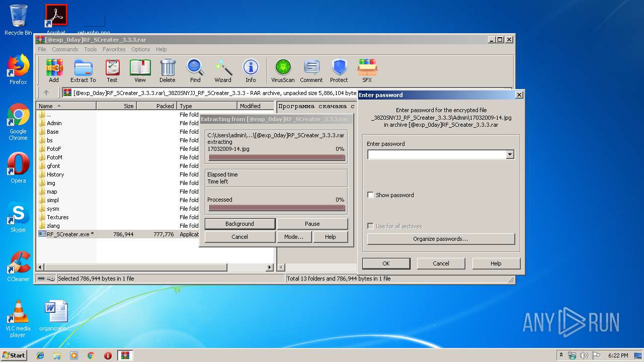
Task: Open the Info toolbar icon
Action: point(251,70)
